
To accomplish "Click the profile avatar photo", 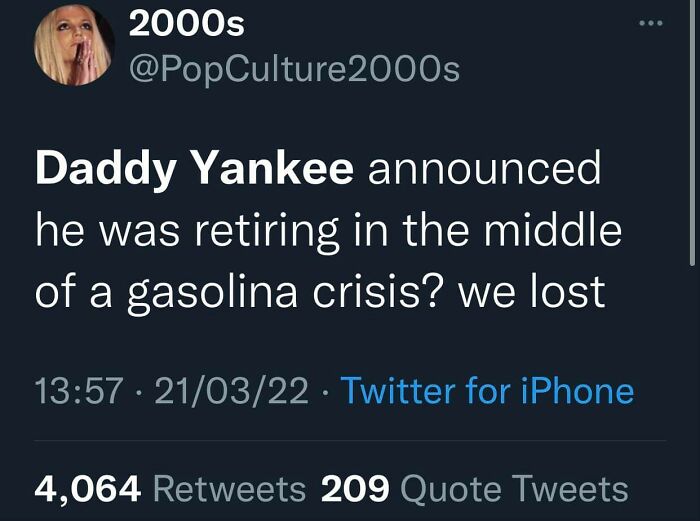I will (75, 50).
